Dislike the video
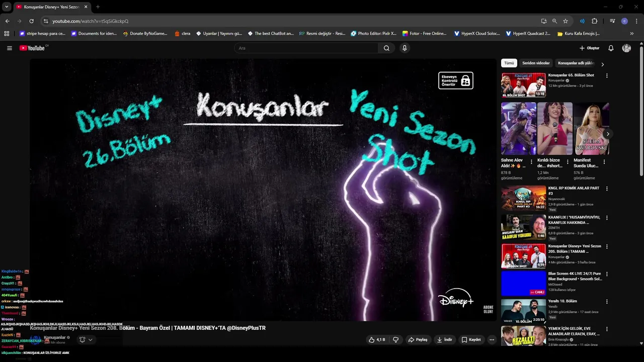Screen dimensions: 644x362 coord(396,340)
